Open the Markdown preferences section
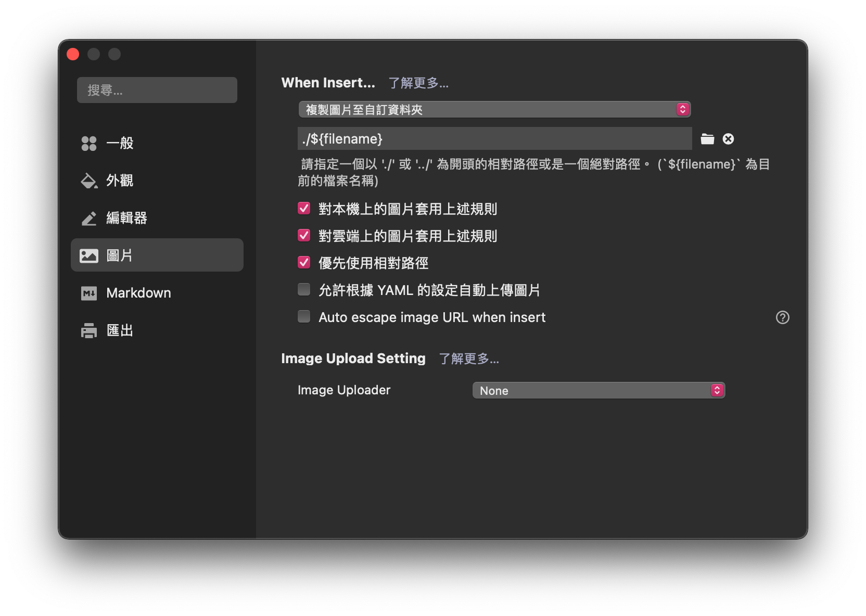 click(x=157, y=293)
